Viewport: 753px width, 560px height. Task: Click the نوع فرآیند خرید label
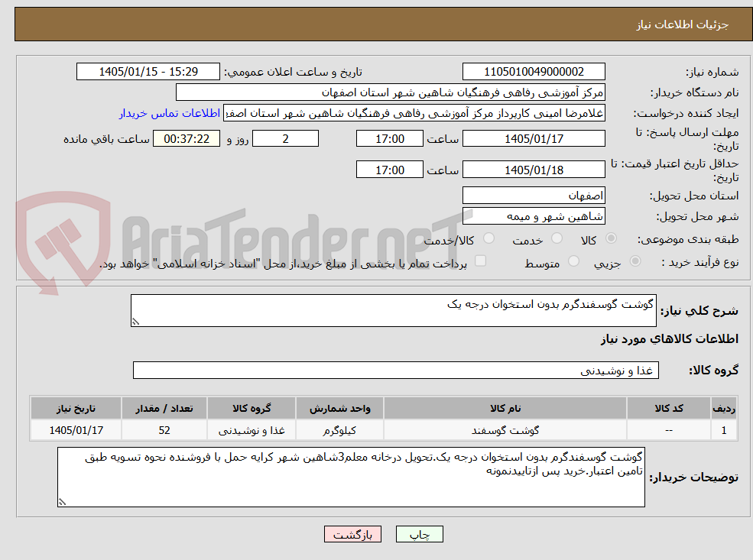coord(700,262)
